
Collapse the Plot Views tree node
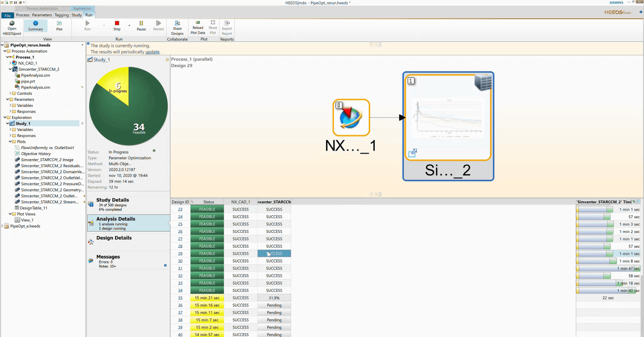click(10, 214)
